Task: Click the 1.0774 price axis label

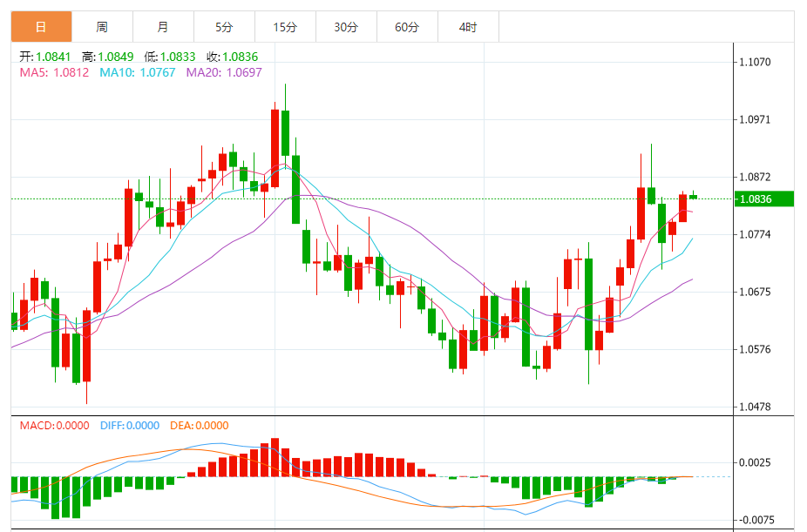Action: (755, 235)
